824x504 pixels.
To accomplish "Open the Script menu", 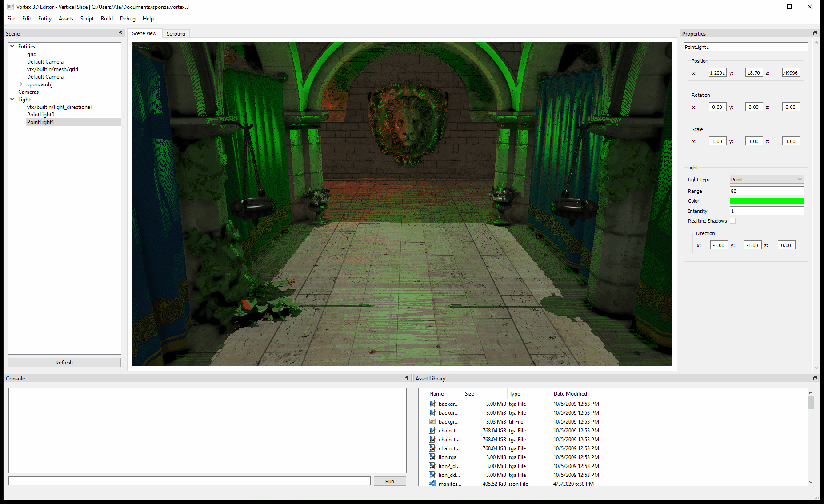I will [x=87, y=19].
